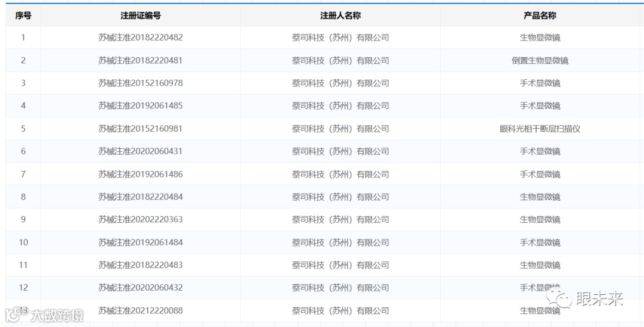The width and height of the screenshot is (644, 327).
Task: Click serial number 10 cell
Action: point(23,242)
